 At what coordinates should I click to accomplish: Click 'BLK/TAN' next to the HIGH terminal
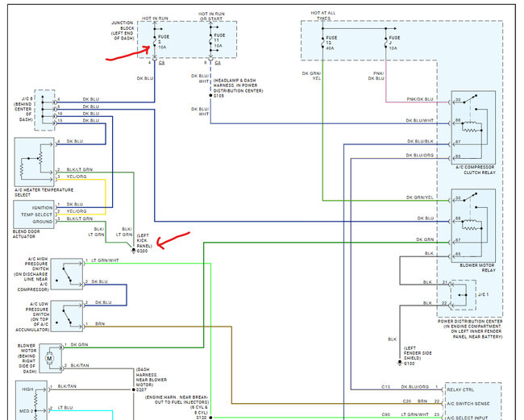(67, 386)
